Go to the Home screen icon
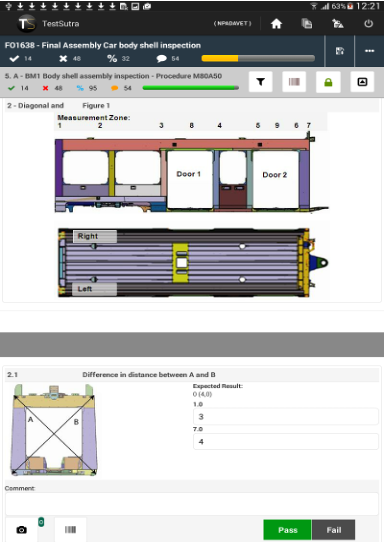 pos(276,24)
